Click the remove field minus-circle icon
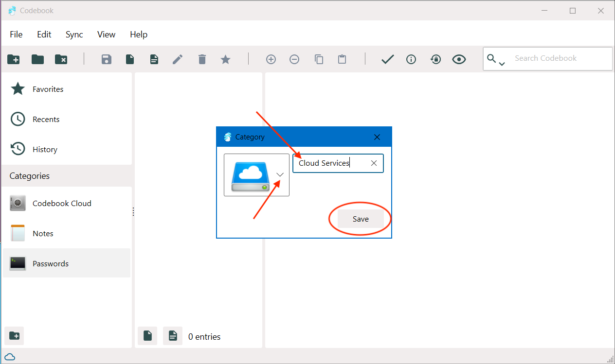 (294, 59)
